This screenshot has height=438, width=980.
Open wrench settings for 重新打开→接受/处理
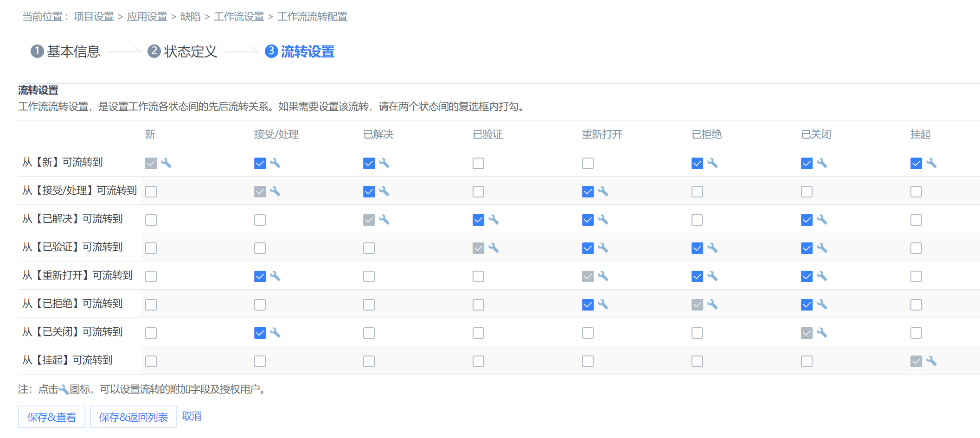point(276,276)
